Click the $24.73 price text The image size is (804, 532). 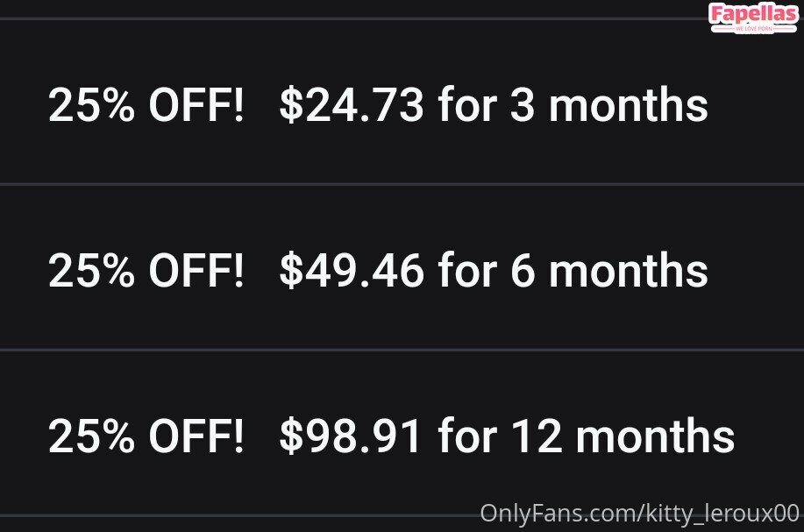pos(351,107)
